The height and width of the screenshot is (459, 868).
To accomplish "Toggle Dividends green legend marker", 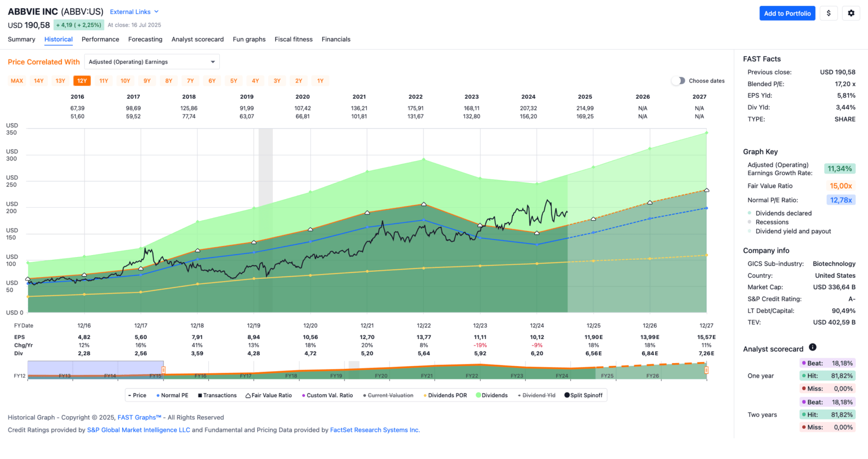I will tap(492, 396).
